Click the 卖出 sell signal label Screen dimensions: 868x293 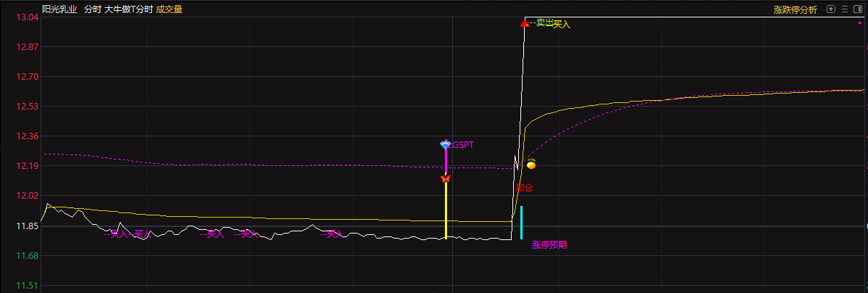[x=545, y=22]
